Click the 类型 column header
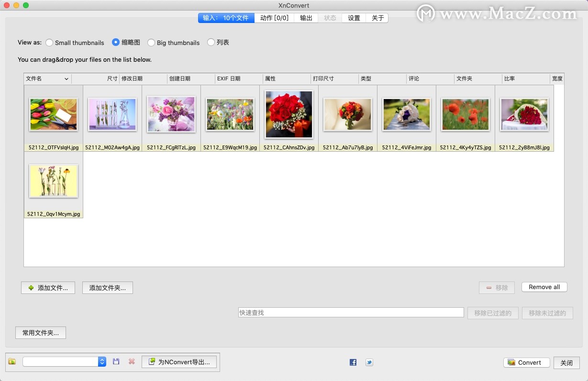Image resolution: width=588 pixels, height=381 pixels. pyautogui.click(x=382, y=78)
